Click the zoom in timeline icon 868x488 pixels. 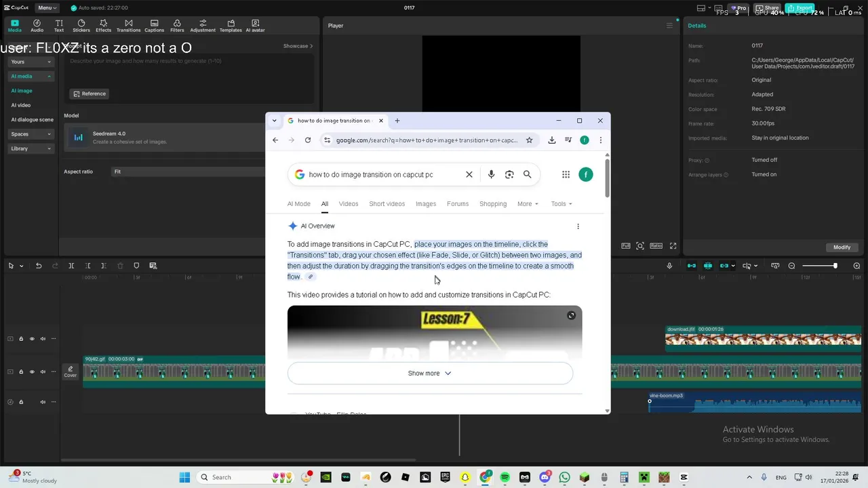(x=856, y=266)
